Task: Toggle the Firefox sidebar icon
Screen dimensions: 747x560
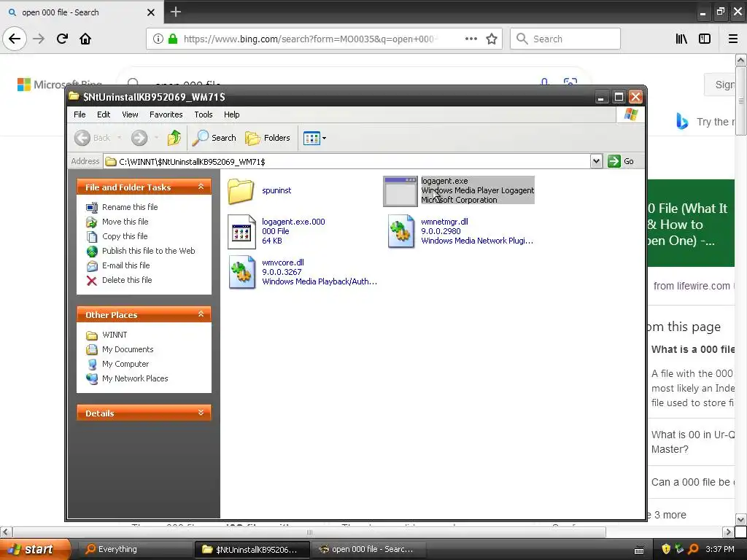Action: (705, 39)
